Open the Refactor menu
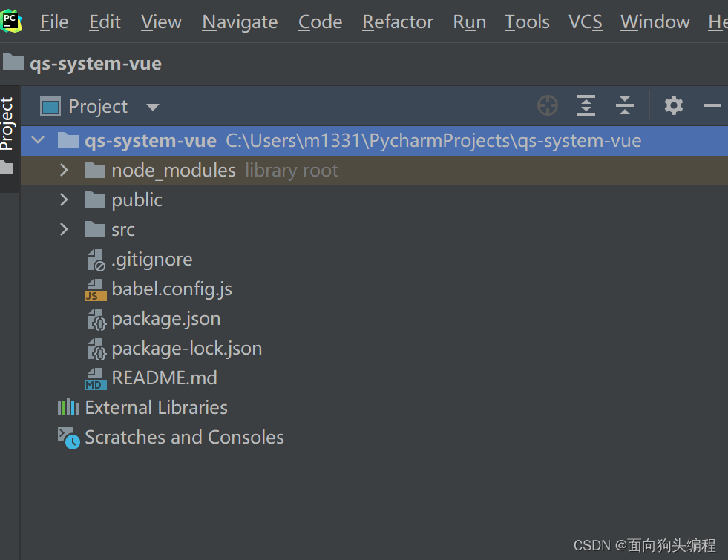This screenshot has width=728, height=560. (398, 22)
